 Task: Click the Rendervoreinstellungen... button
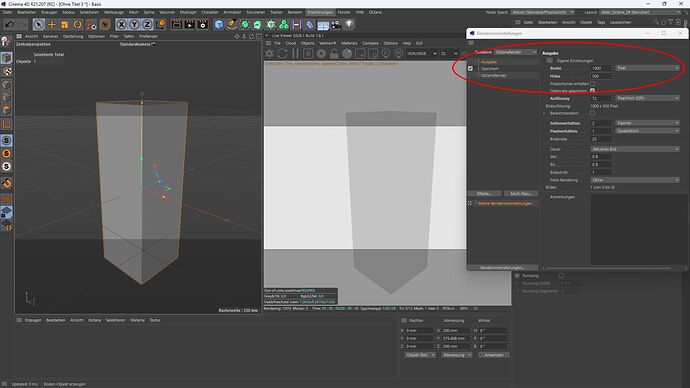(503, 267)
